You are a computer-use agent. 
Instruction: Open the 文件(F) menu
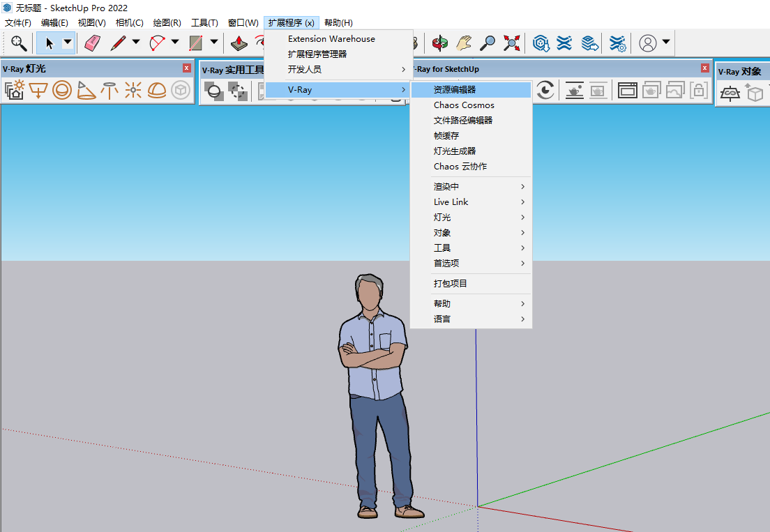point(17,22)
